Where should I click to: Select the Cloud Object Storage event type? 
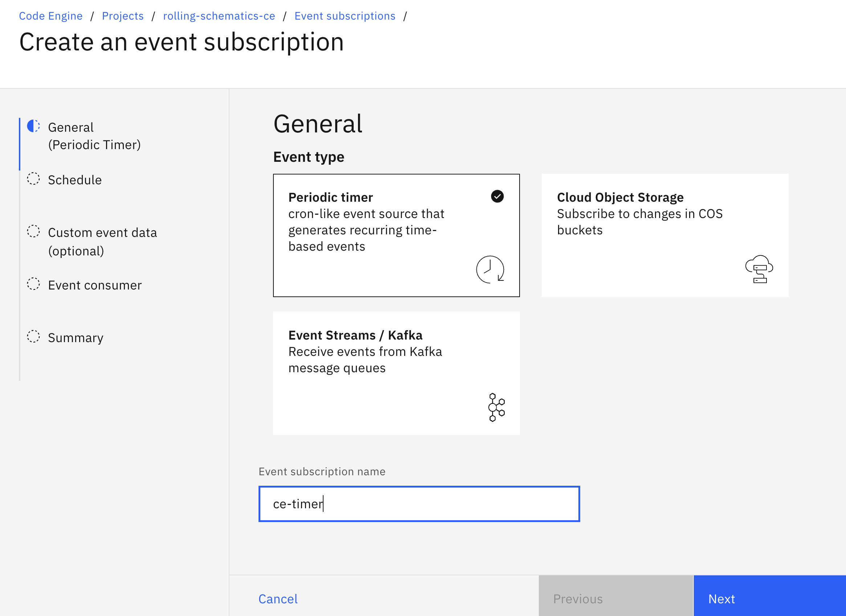tap(664, 235)
